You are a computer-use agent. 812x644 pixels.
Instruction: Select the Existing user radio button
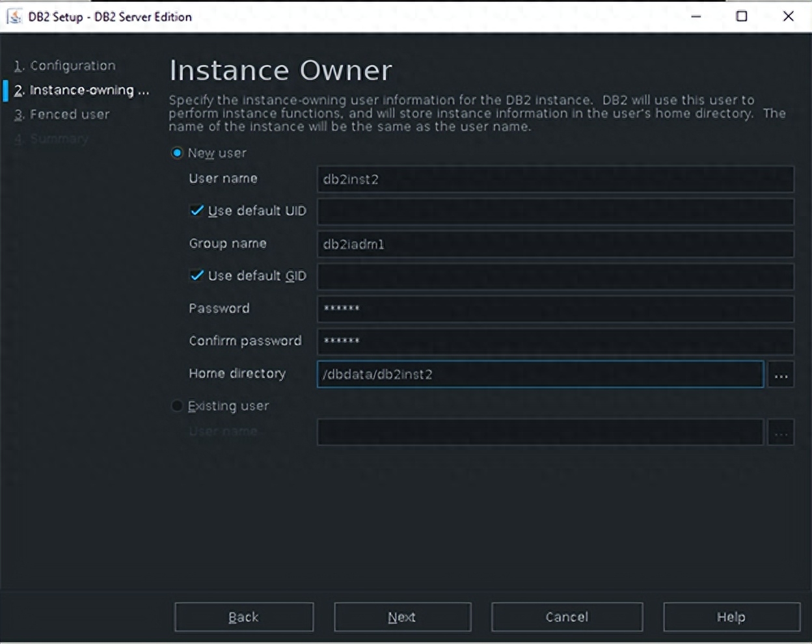(x=176, y=406)
